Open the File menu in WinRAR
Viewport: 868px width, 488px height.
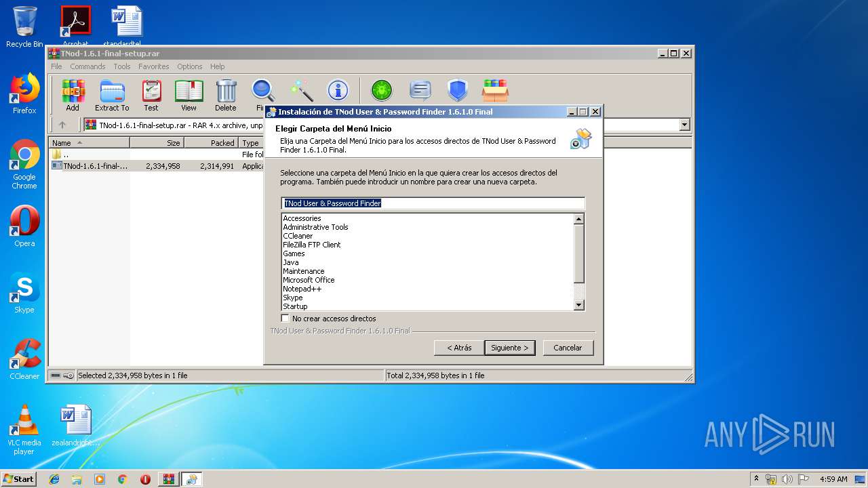tap(56, 66)
